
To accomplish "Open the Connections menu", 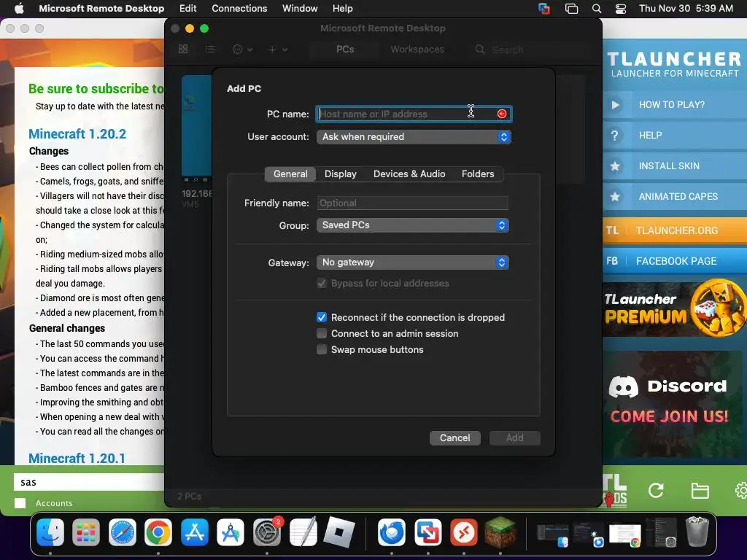I will tap(239, 8).
